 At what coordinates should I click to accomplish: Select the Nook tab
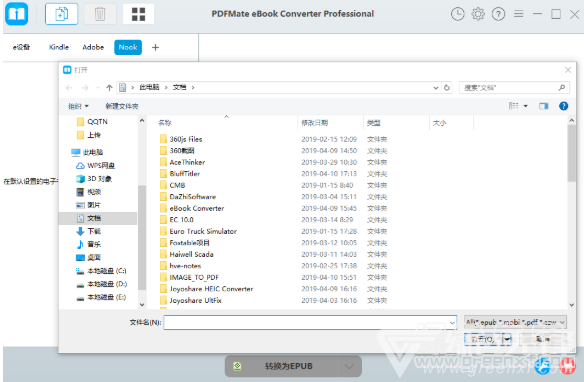[x=128, y=47]
